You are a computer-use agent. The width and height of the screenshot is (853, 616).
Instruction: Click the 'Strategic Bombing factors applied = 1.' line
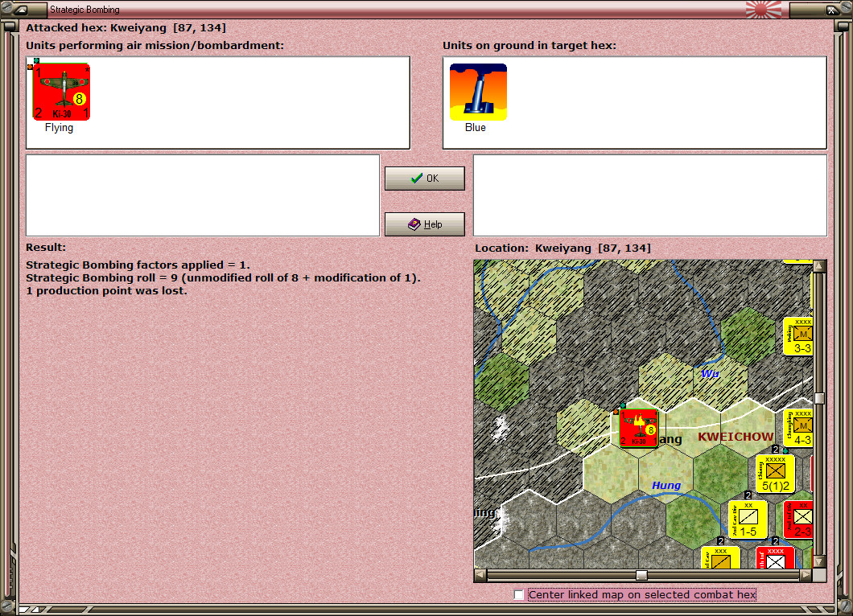138,265
